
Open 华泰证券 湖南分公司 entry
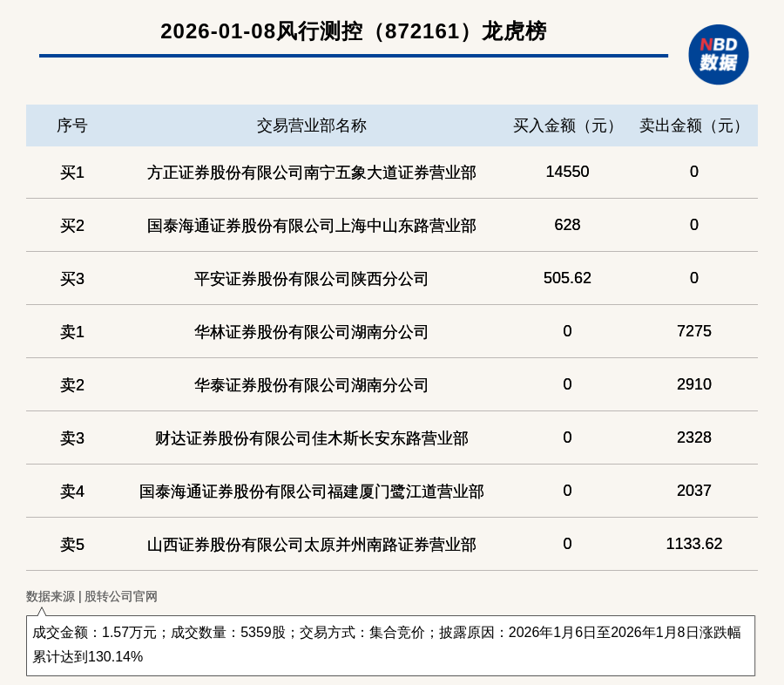coord(311,385)
